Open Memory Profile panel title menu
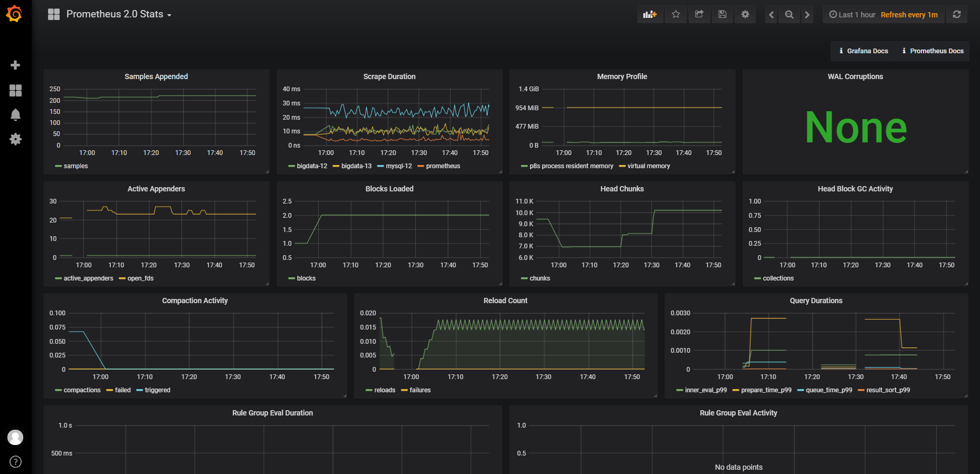The height and width of the screenshot is (474, 980). pyautogui.click(x=622, y=76)
